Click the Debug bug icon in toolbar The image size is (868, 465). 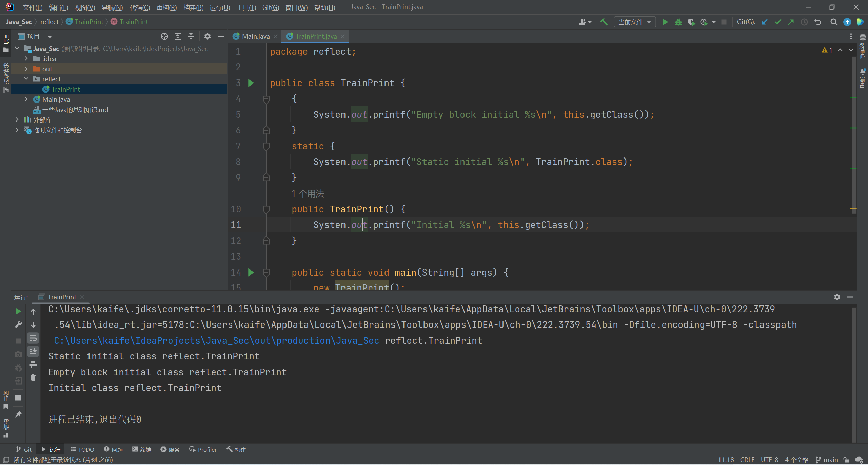point(678,22)
